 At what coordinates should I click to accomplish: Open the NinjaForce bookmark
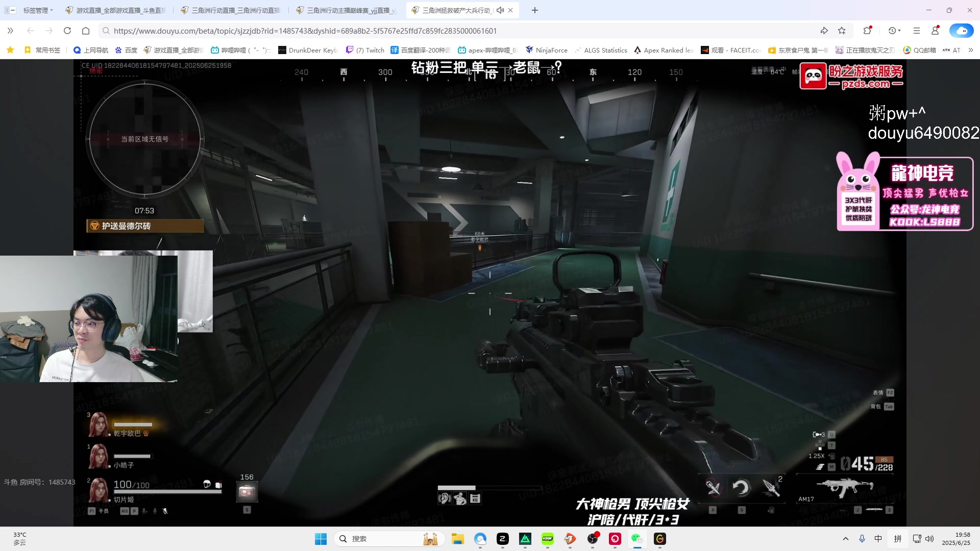pyautogui.click(x=546, y=50)
